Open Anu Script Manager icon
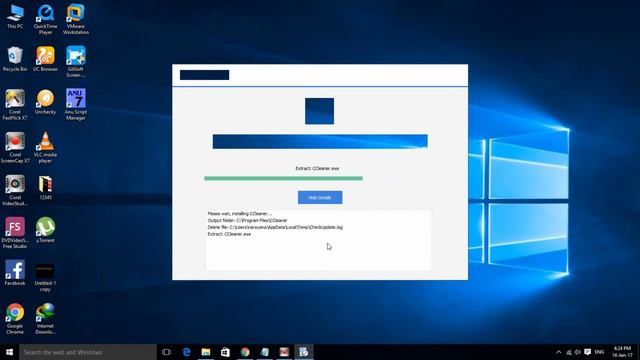Screen dimensions: 640x360 coord(76,104)
